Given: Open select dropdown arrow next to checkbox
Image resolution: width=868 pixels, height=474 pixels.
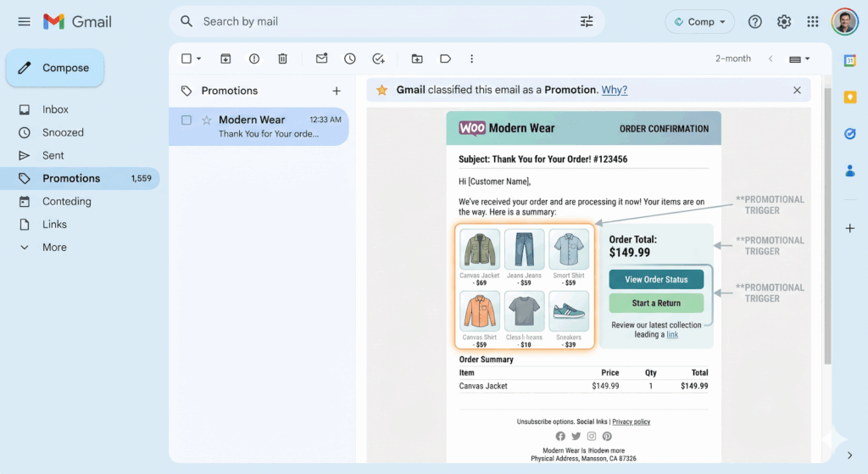Looking at the screenshot, I should click(x=198, y=59).
